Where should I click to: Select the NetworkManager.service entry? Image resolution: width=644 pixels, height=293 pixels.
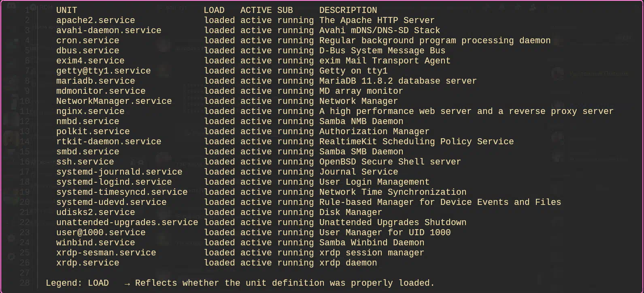pos(114,101)
